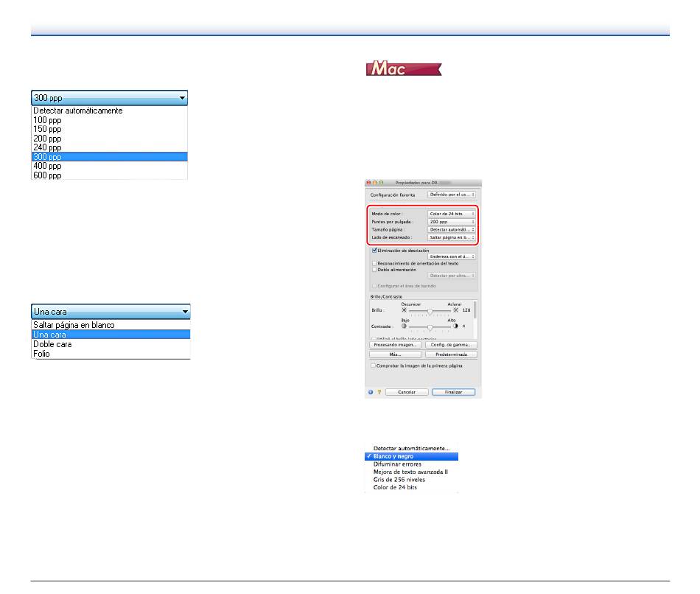Click the Predeterminada button

tap(451, 354)
